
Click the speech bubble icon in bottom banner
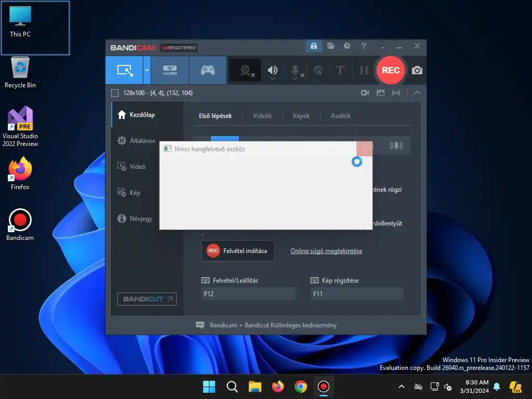(200, 325)
